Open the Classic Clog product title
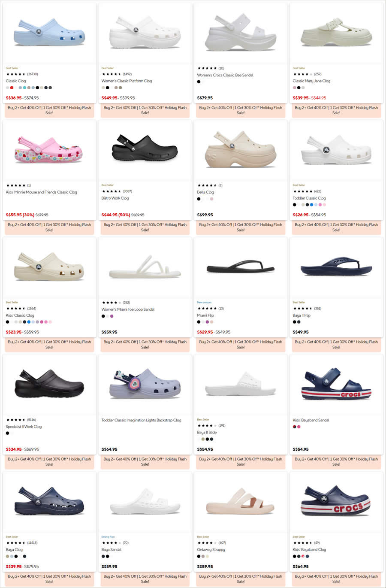This screenshot has height=588, width=386. 16,81
